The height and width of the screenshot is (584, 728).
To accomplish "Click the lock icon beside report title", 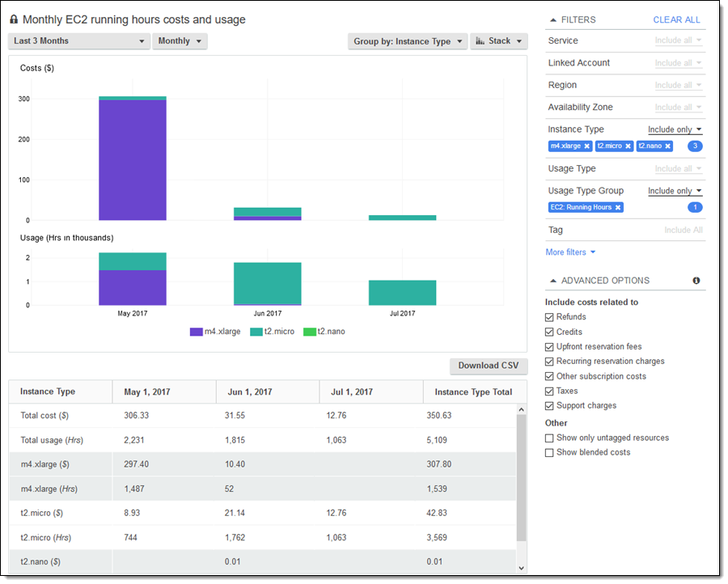I will 14,19.
